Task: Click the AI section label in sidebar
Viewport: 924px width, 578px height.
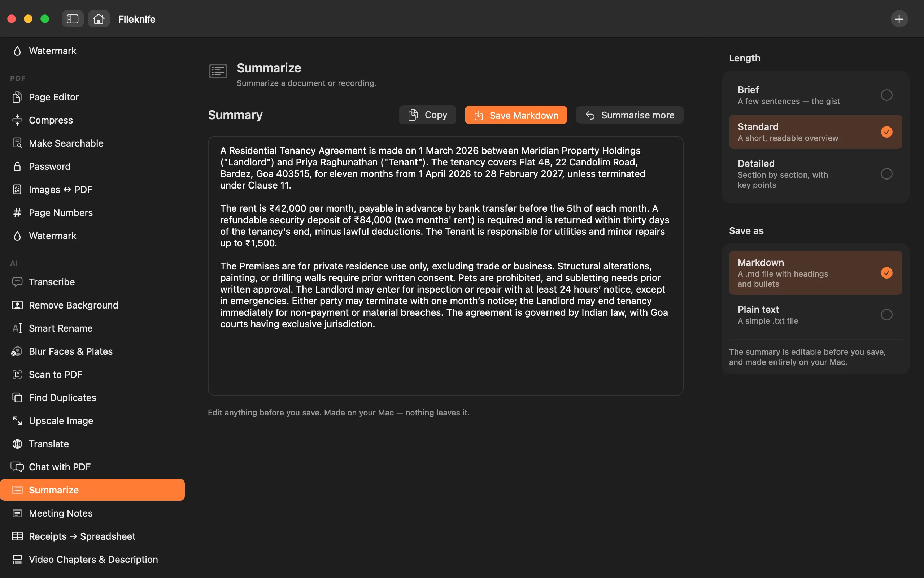Action: [14, 263]
